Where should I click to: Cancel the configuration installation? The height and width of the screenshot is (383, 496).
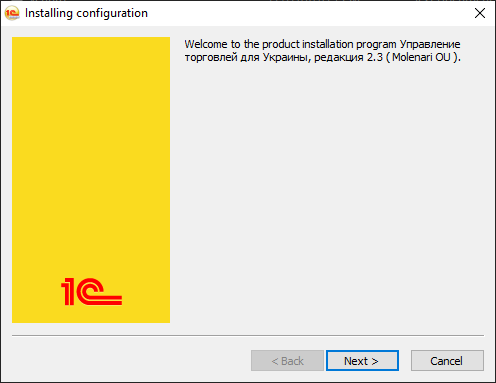(x=447, y=360)
